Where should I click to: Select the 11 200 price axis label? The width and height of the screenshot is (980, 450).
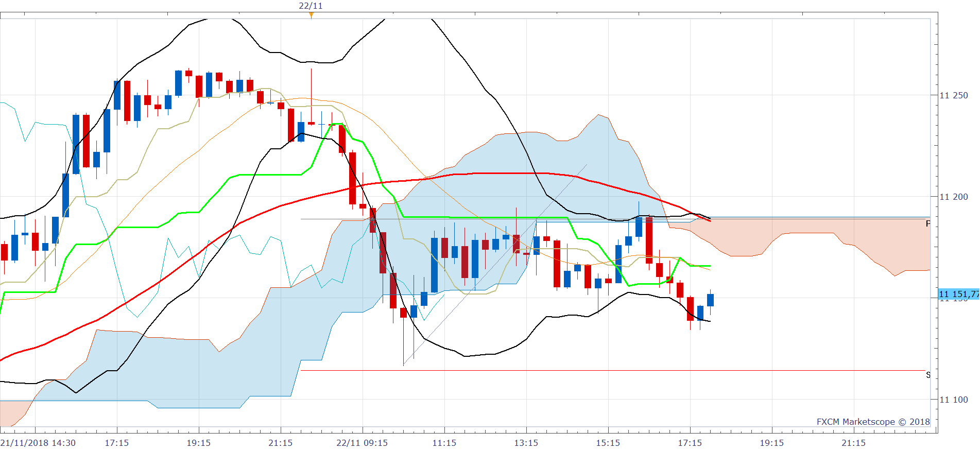[954, 197]
